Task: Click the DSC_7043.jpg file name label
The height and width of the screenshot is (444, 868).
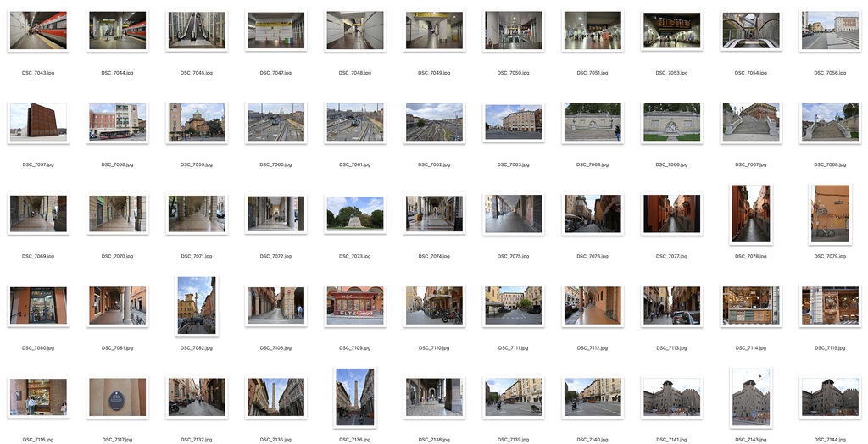Action: point(38,73)
